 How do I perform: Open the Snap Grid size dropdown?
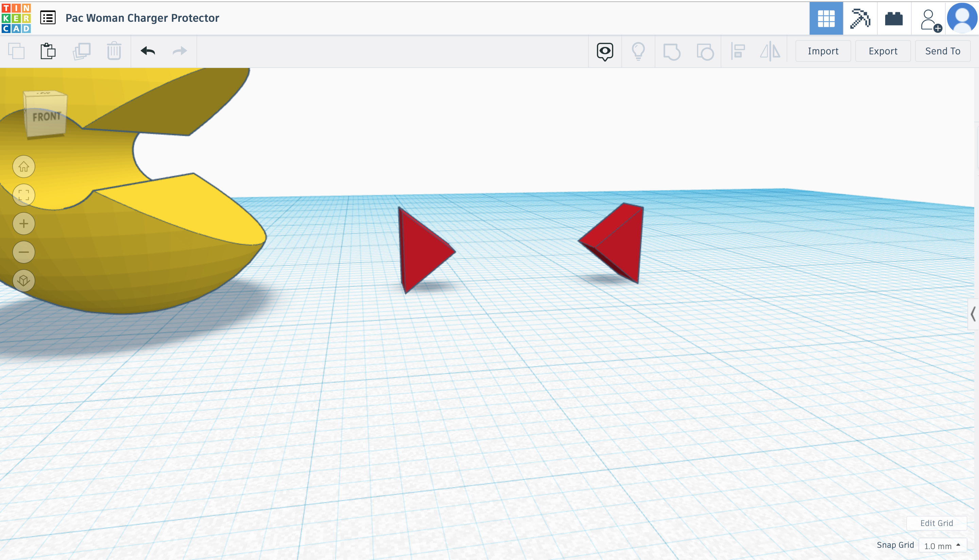pyautogui.click(x=948, y=545)
